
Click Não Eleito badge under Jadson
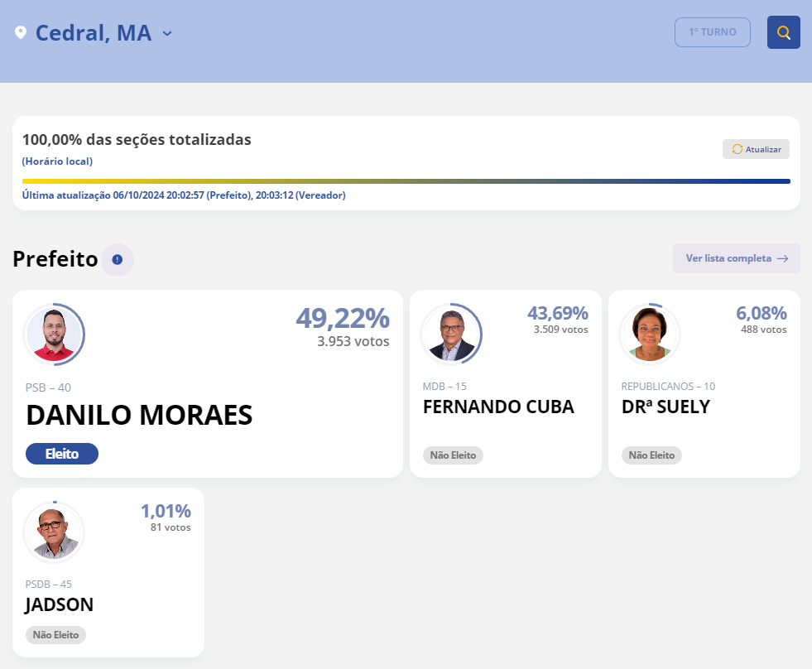coord(55,635)
